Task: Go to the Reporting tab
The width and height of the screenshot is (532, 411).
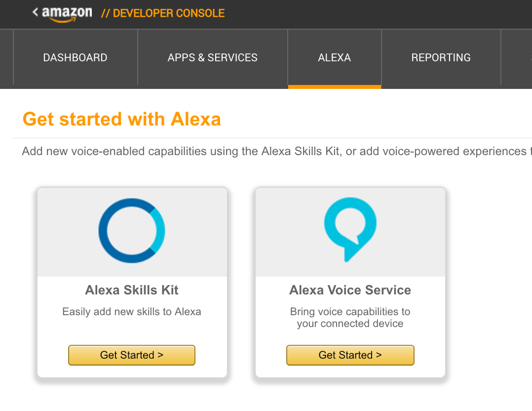Action: pos(441,58)
